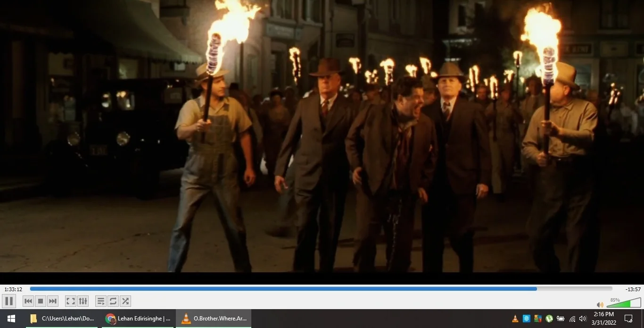644x328 pixels.
Task: Open the Windows system volume control
Action: [x=583, y=319]
